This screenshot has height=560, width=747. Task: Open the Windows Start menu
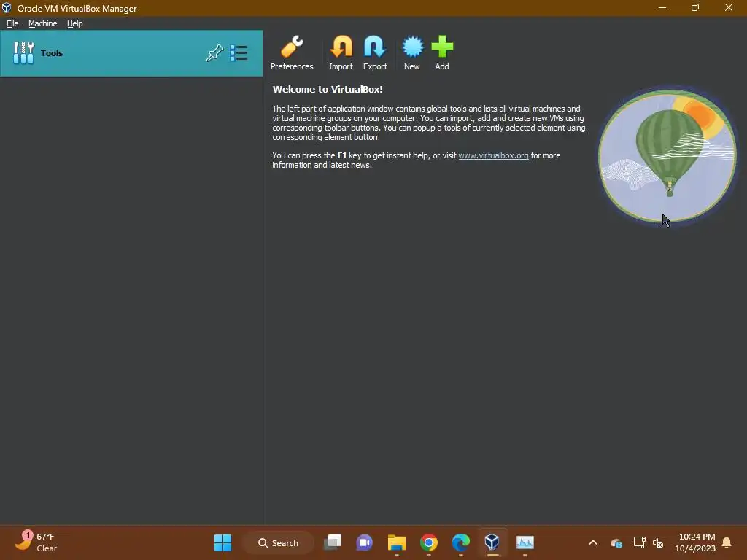pos(222,542)
